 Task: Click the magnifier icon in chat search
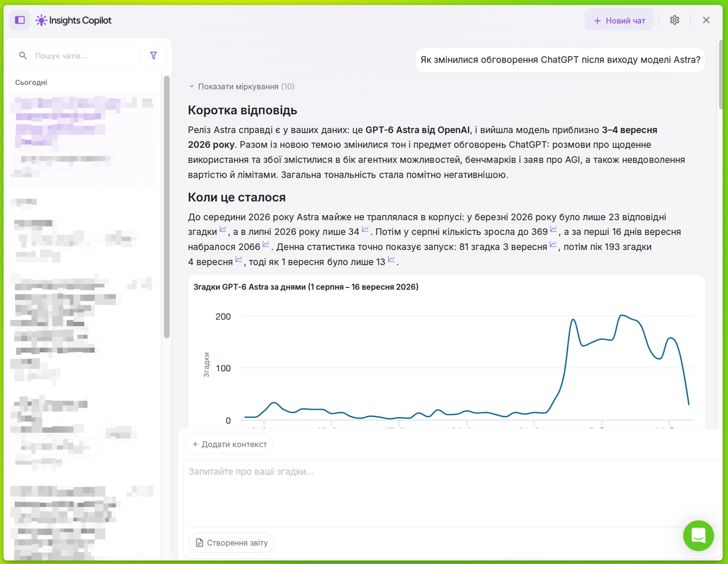click(x=23, y=56)
